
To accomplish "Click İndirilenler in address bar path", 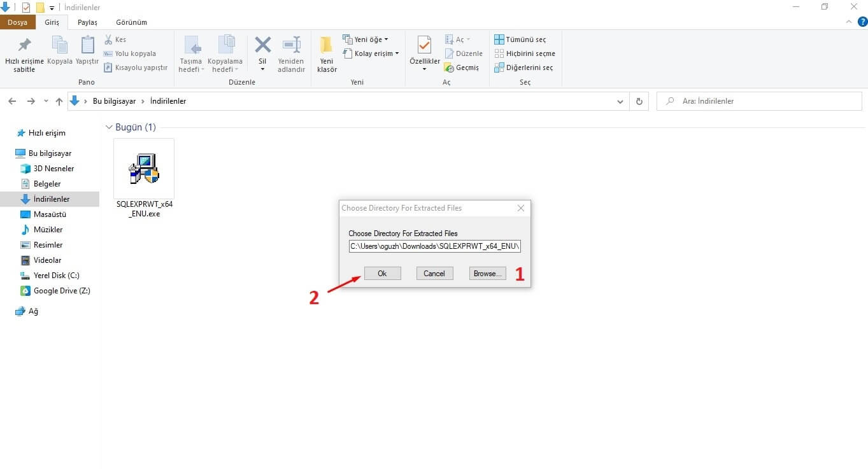I will [168, 101].
